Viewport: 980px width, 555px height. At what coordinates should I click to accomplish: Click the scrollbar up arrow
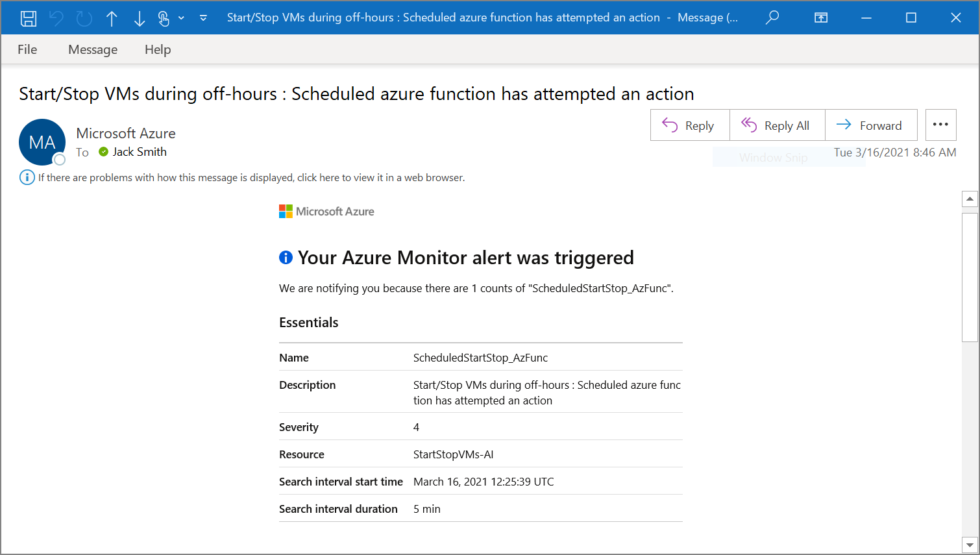[x=970, y=199]
